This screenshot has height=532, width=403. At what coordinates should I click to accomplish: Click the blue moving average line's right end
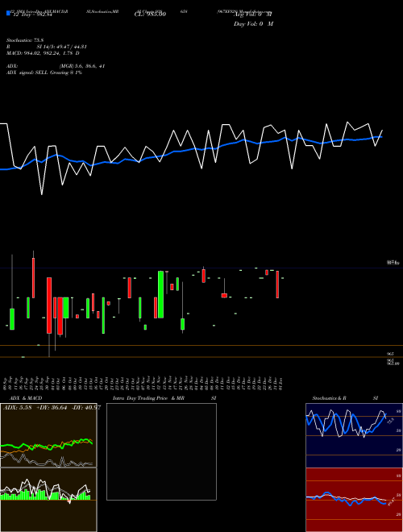click(x=381, y=137)
